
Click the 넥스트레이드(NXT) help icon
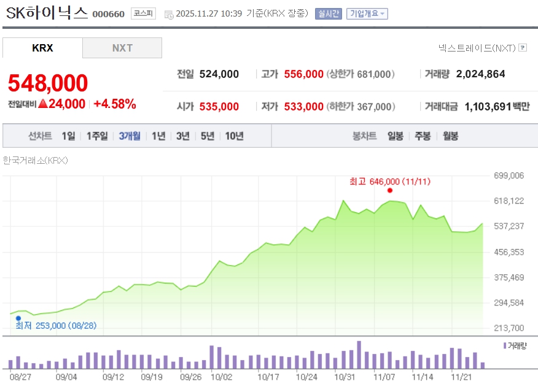click(523, 47)
